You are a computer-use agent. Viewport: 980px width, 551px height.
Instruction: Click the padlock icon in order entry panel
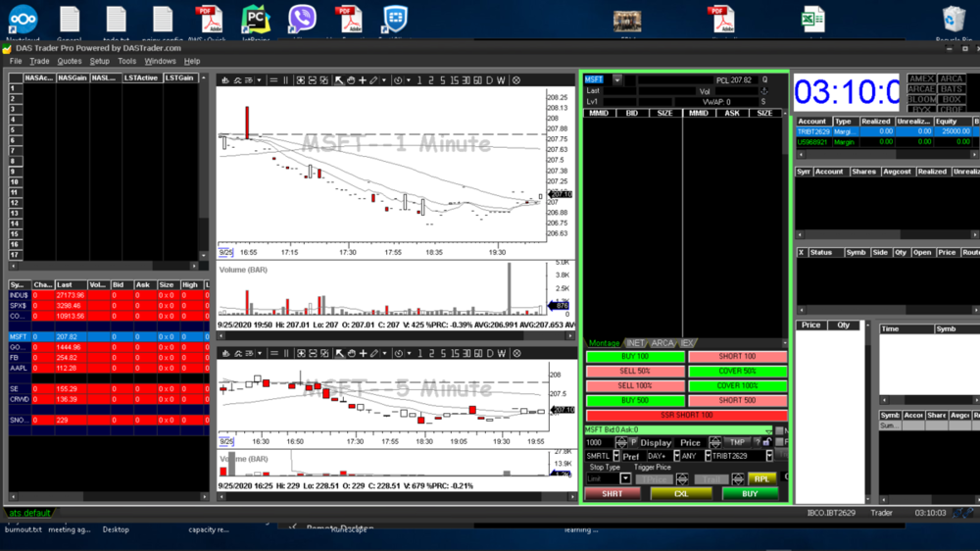click(767, 443)
